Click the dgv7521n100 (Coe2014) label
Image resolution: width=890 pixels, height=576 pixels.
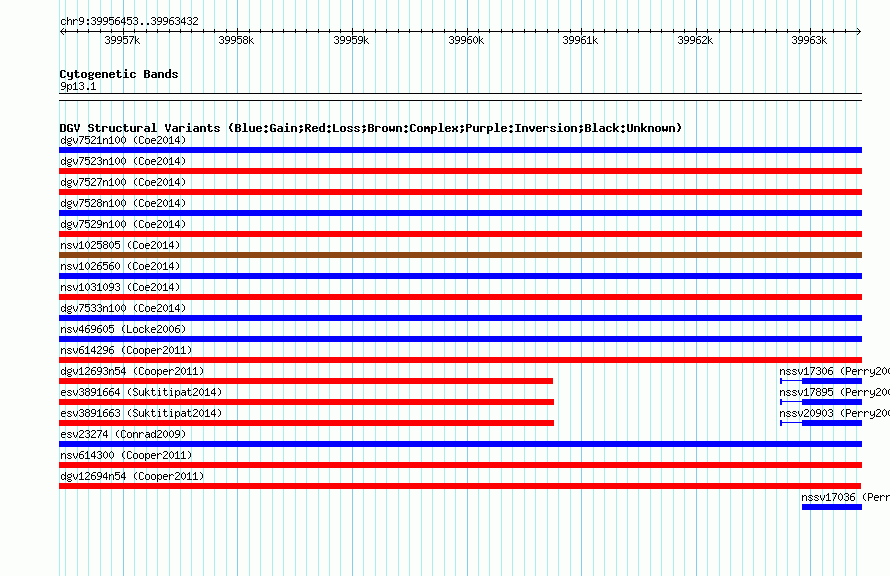tap(123, 140)
